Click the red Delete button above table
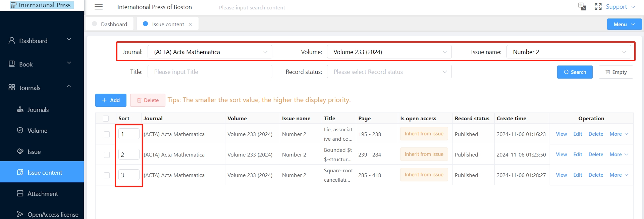Viewport: 644px width, 219px height. point(148,100)
